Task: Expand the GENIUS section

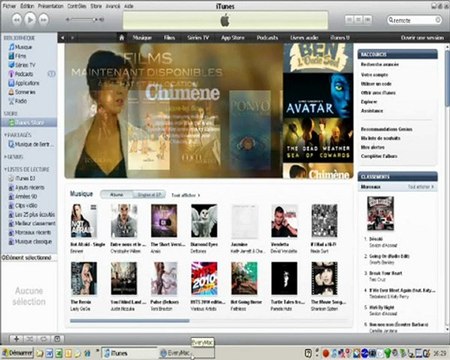Action: click(x=5, y=157)
